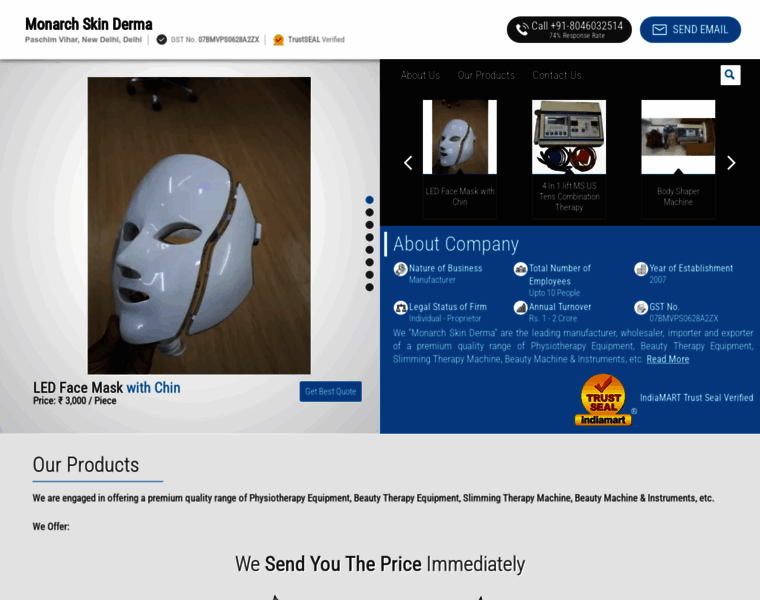Open the About Us menu item
Screen dimensions: 760x600
click(x=420, y=75)
